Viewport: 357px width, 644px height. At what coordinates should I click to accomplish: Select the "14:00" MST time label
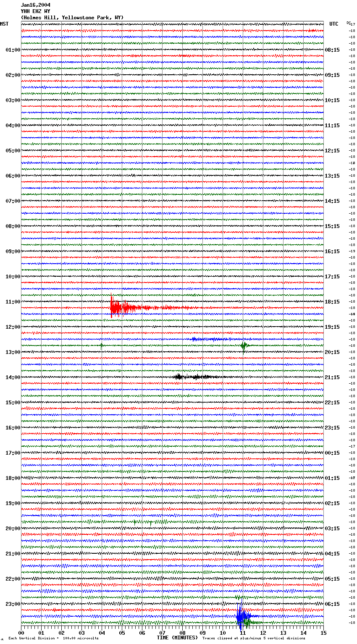pyautogui.click(x=13, y=377)
